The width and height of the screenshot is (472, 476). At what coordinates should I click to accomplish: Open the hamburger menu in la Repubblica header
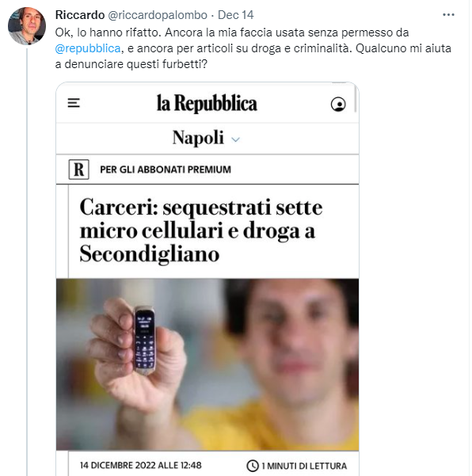74,103
